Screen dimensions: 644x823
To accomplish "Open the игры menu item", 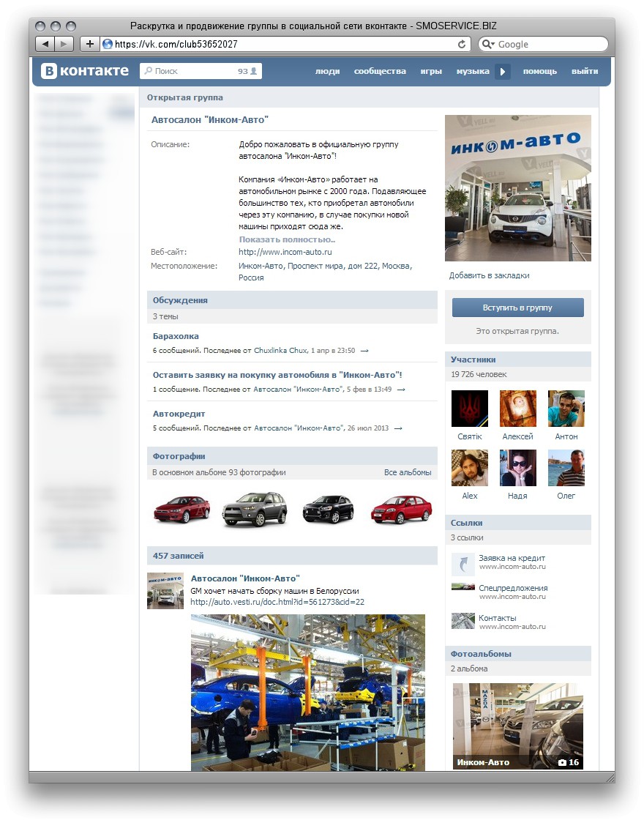I will click(431, 71).
